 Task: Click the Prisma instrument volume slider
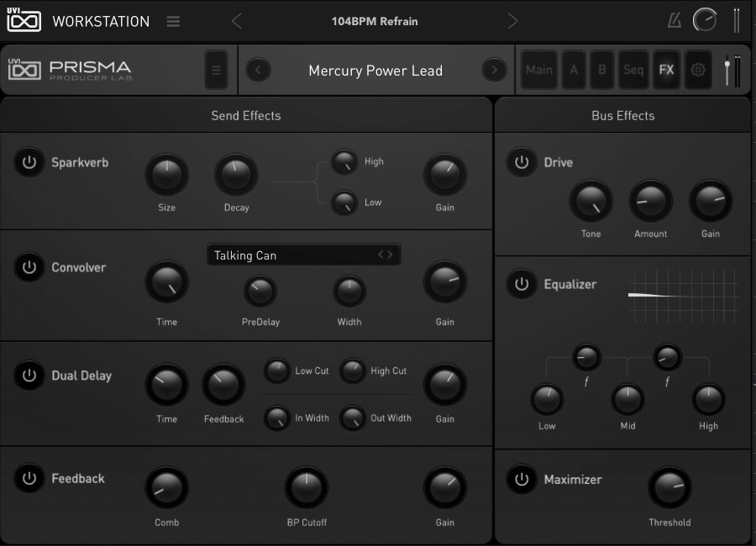pos(727,71)
